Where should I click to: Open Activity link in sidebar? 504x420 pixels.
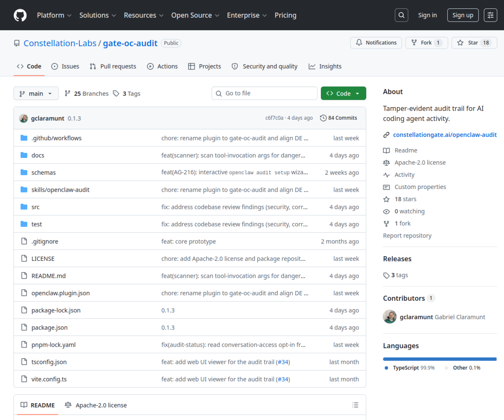click(405, 175)
